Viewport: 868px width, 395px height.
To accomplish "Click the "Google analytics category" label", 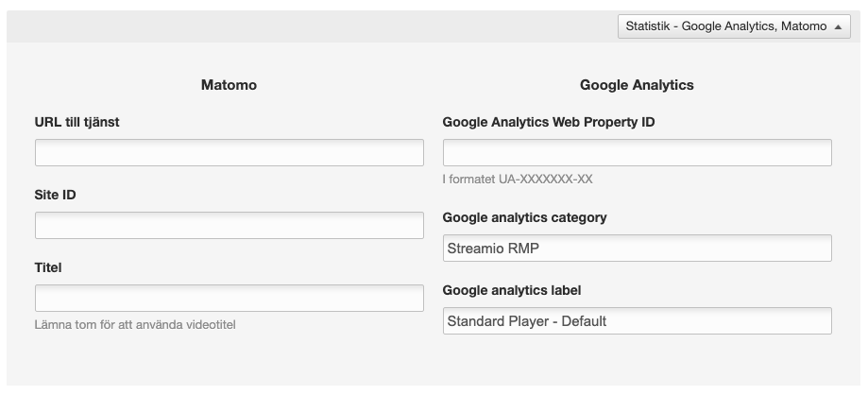I will point(524,217).
